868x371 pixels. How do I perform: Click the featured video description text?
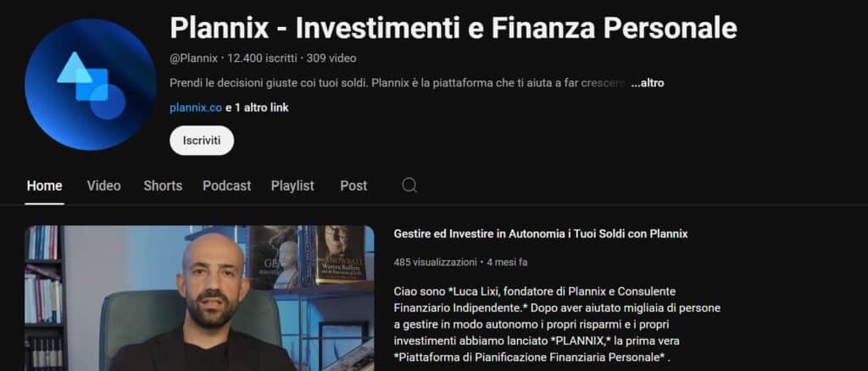557,324
